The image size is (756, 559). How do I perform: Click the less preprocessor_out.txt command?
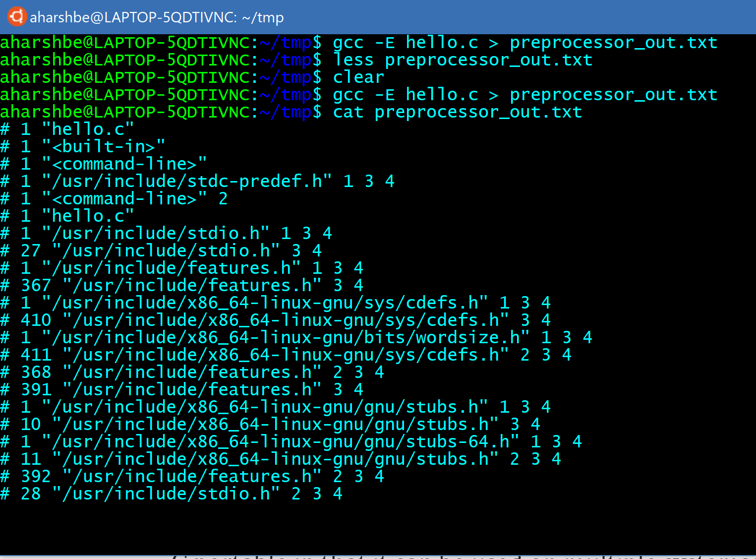(463, 60)
